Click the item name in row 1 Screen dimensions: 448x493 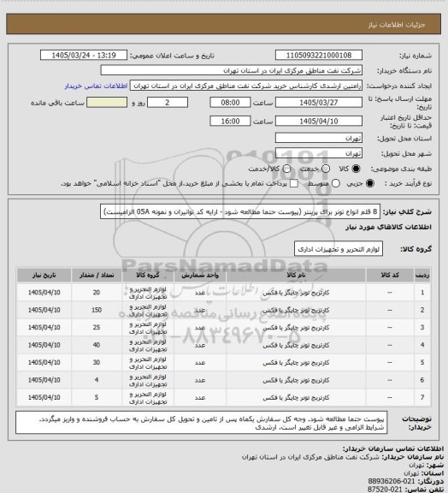[x=296, y=293]
